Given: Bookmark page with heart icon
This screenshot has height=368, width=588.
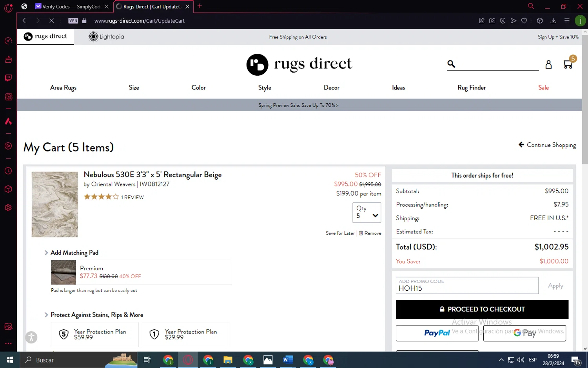Looking at the screenshot, I should pyautogui.click(x=524, y=20).
